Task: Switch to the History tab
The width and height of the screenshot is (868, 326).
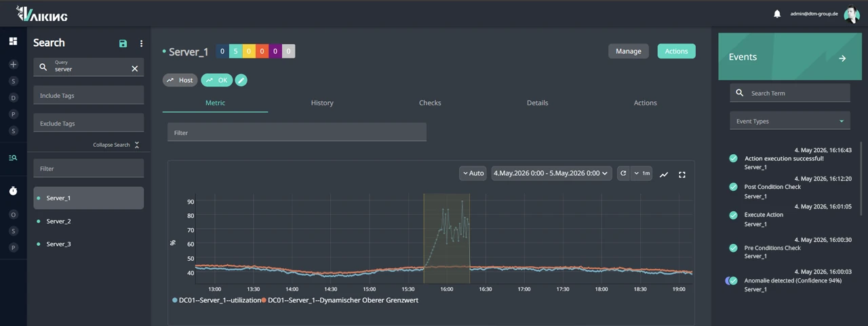Action: pos(322,103)
